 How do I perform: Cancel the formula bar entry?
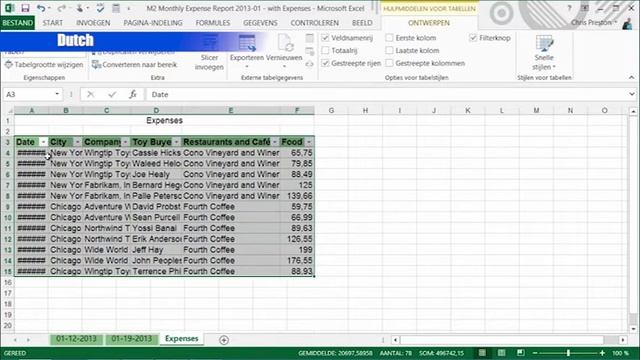91,94
